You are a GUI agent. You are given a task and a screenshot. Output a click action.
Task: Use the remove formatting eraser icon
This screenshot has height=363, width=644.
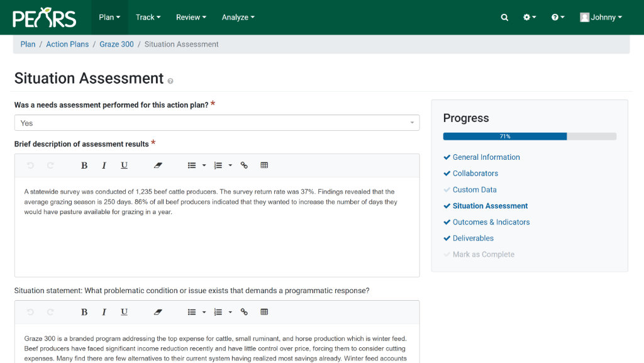tap(158, 165)
